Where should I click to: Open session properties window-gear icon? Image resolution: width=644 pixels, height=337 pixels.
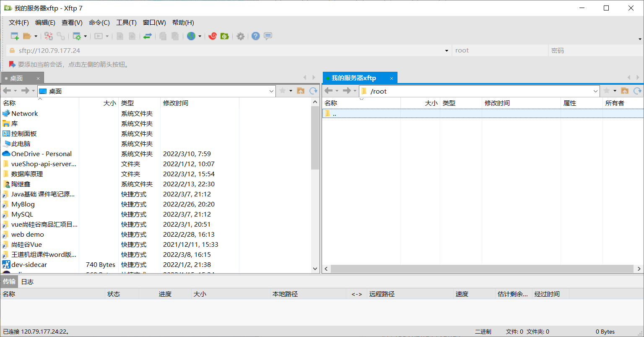pyautogui.click(x=77, y=36)
